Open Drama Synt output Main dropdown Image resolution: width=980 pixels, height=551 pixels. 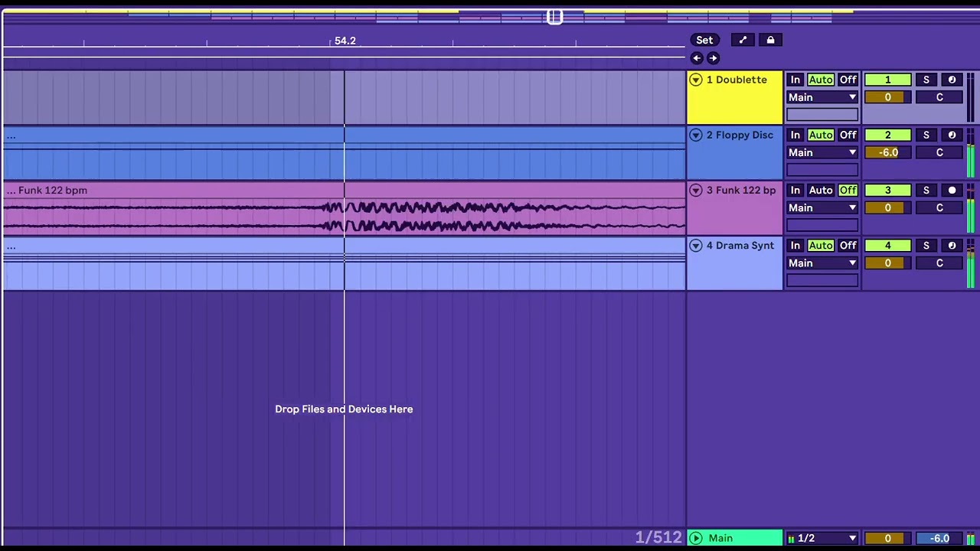click(x=822, y=262)
